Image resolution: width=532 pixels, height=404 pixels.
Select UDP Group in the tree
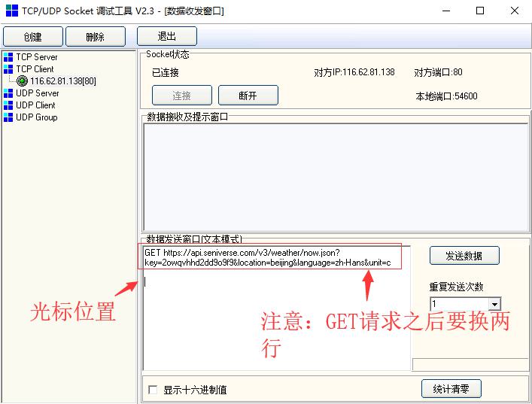(x=37, y=117)
